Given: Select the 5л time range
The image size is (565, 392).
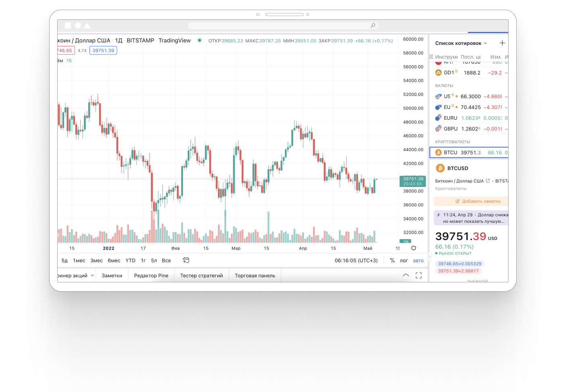Looking at the screenshot, I should (154, 261).
